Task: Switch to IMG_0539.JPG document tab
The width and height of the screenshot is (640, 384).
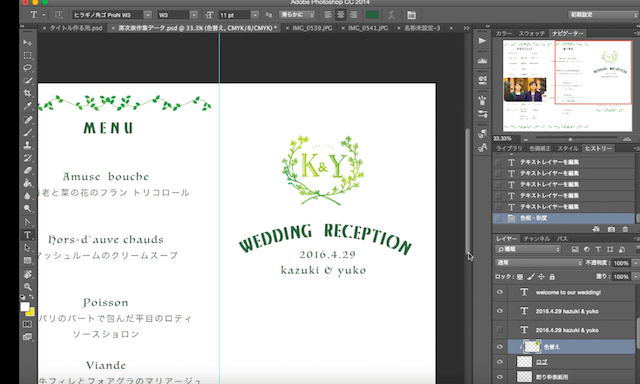Action: tap(312, 28)
